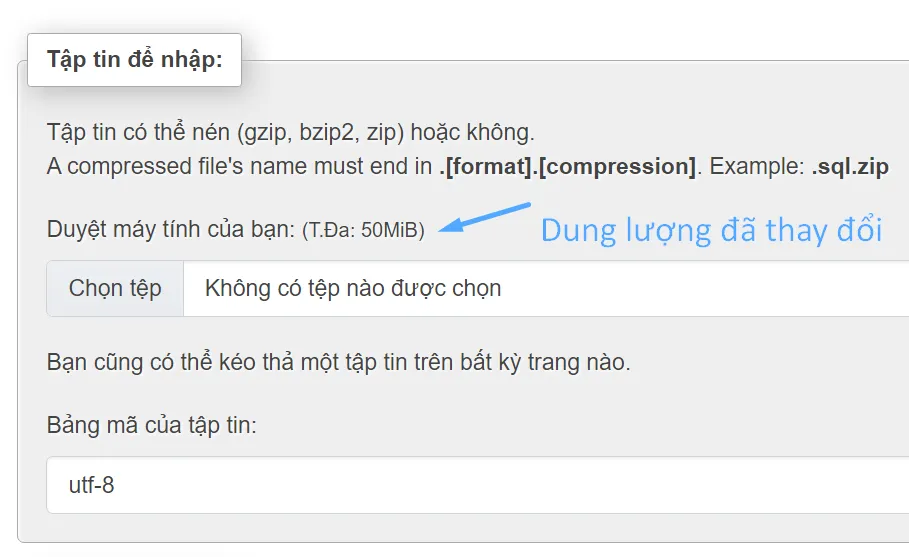Click the "Tập tin để nhập:" heading
Viewport: 909px width, 557px height.
134,59
